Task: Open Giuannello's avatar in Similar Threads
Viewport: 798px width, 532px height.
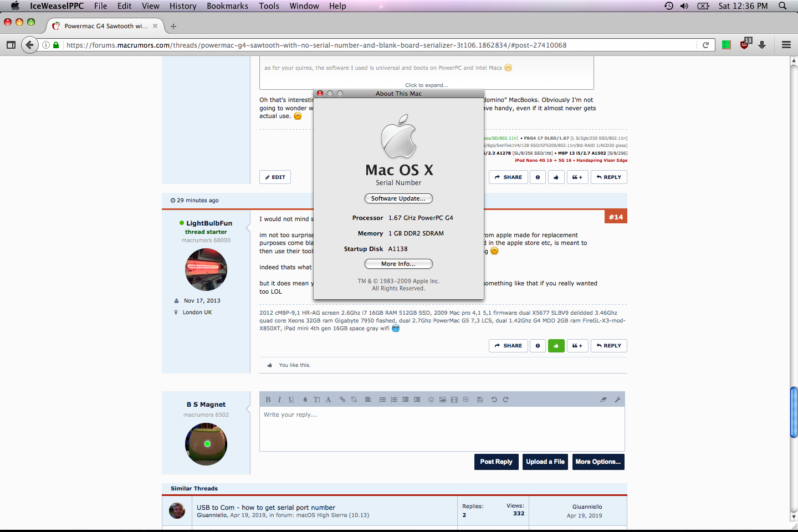Action: click(x=177, y=510)
